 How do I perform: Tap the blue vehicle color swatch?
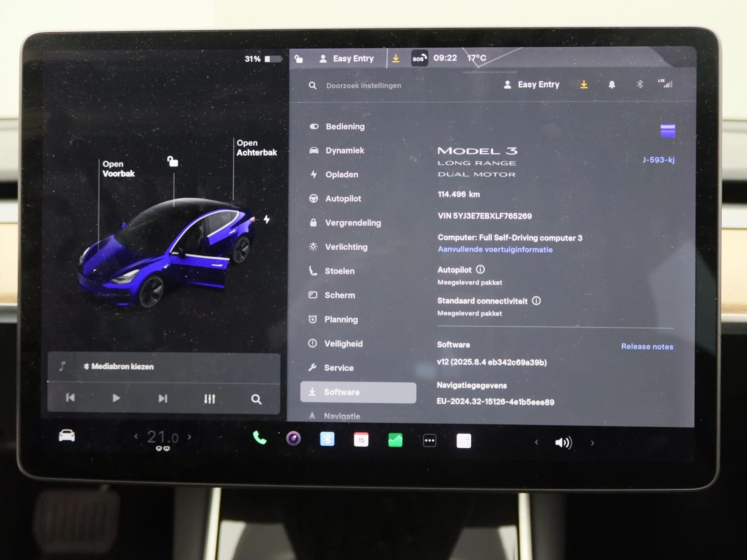pos(668,131)
